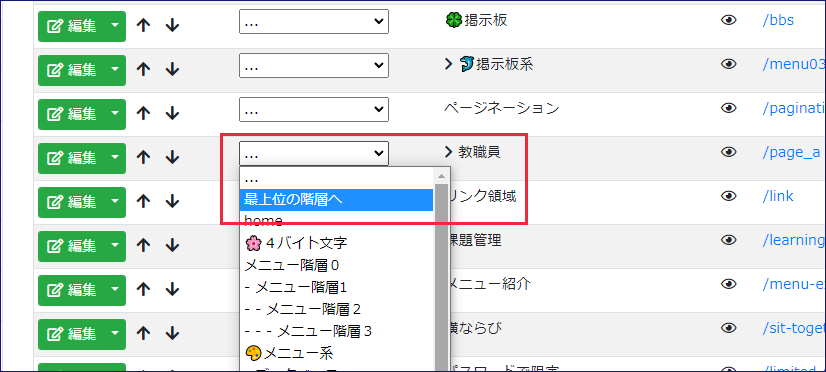Open the /learning page link
The height and width of the screenshot is (372, 826).
pyautogui.click(x=793, y=240)
